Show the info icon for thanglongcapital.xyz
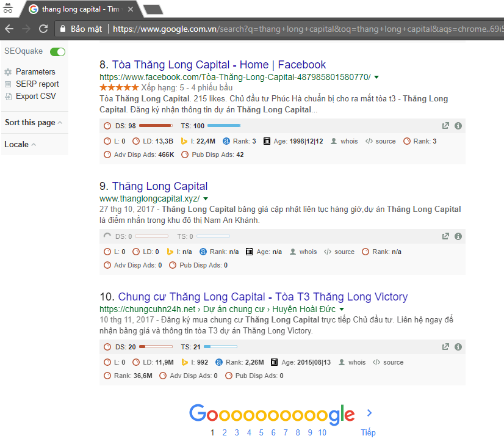This screenshot has height=444, width=504. click(458, 236)
